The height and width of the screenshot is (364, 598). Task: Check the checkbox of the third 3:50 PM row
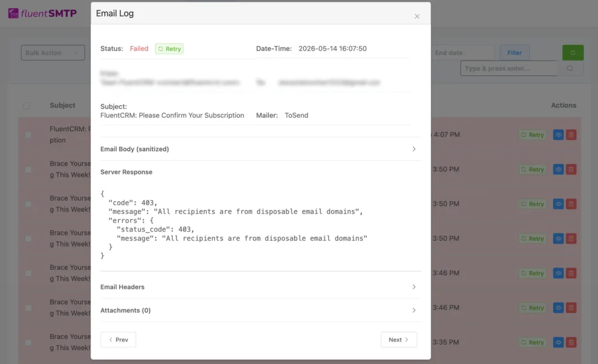28,239
